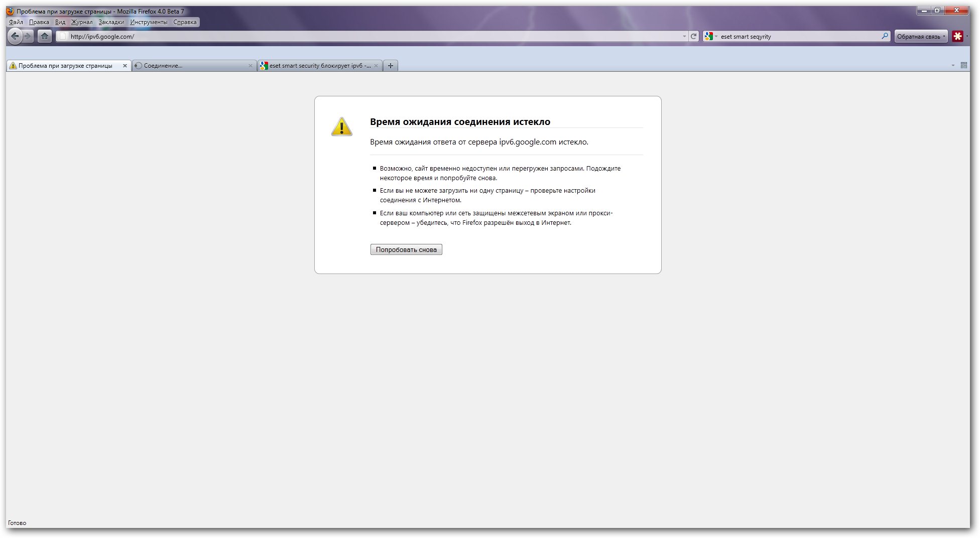
Task: Reload the page with the refresh icon
Action: (693, 36)
